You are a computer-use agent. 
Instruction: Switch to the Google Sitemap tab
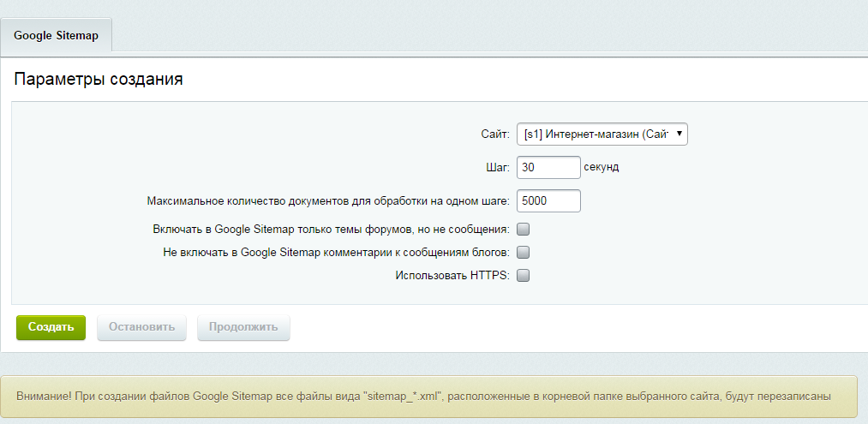pyautogui.click(x=56, y=36)
